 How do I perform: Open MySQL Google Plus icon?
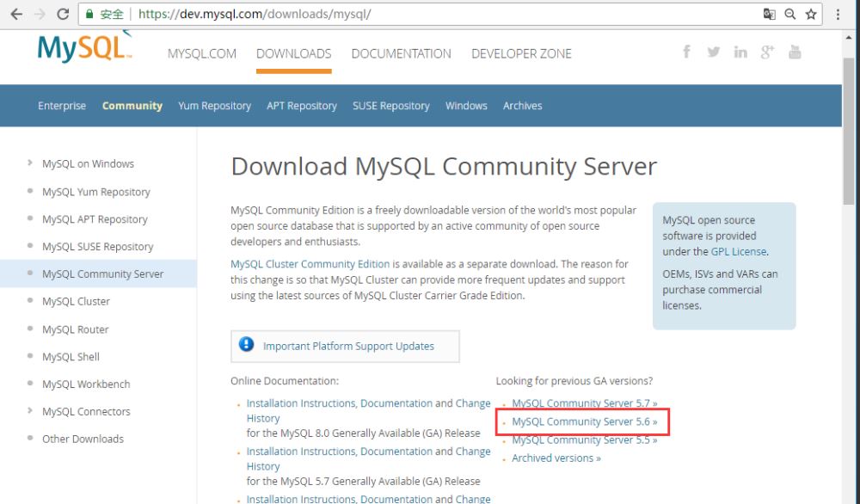[767, 52]
